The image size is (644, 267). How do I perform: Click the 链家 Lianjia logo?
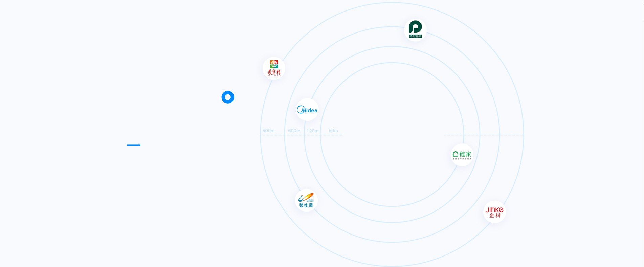tap(462, 155)
